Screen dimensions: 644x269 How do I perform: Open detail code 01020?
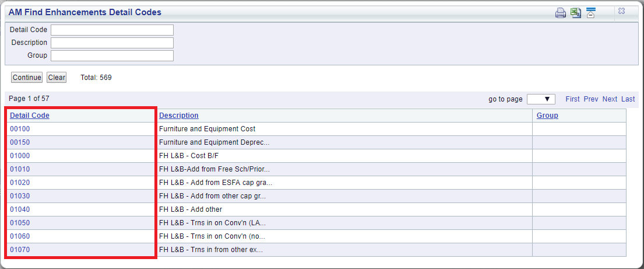20,183
